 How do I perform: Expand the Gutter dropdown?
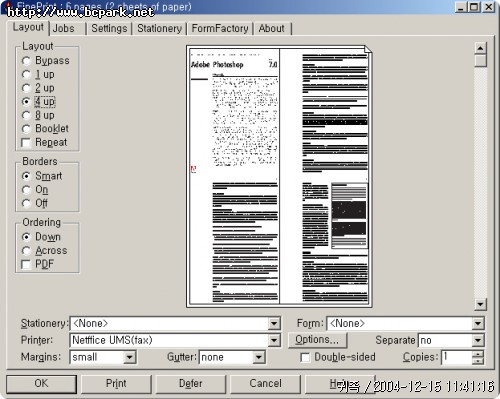[x=259, y=357]
